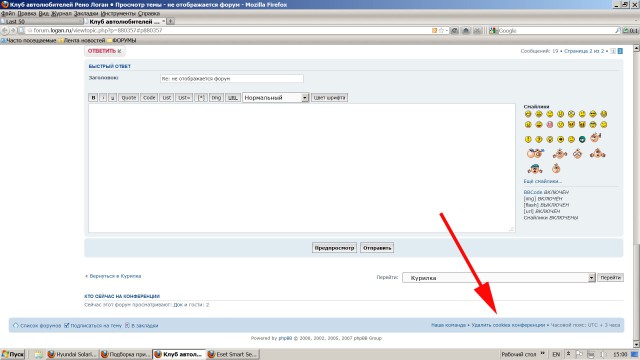Open the Нормальный font size dropdown
Screen dimensions: 640x360
point(276,98)
